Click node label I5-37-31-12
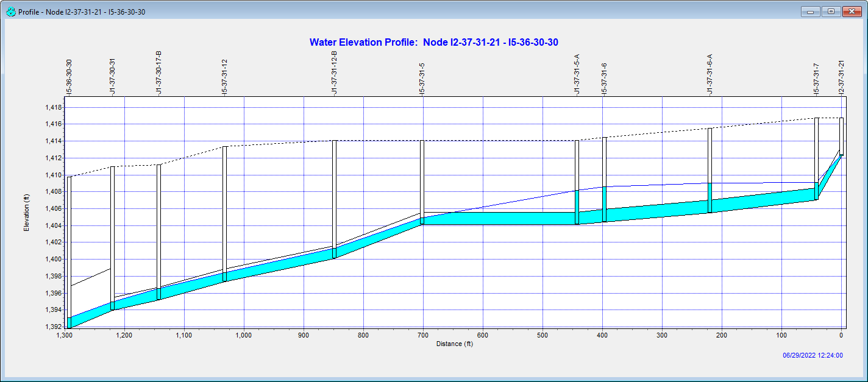 coord(224,77)
